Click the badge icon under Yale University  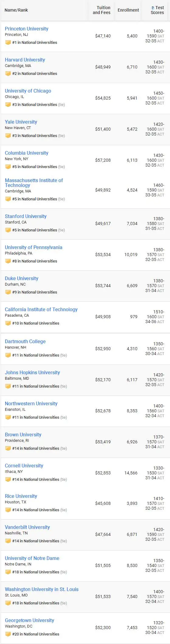[x=8, y=136]
